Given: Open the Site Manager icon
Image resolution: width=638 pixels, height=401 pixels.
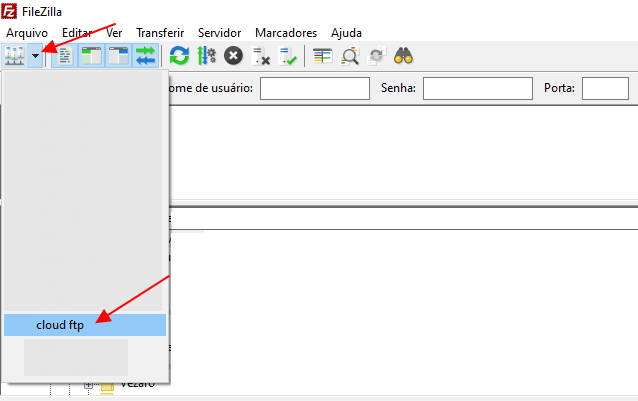Looking at the screenshot, I should pos(15,56).
